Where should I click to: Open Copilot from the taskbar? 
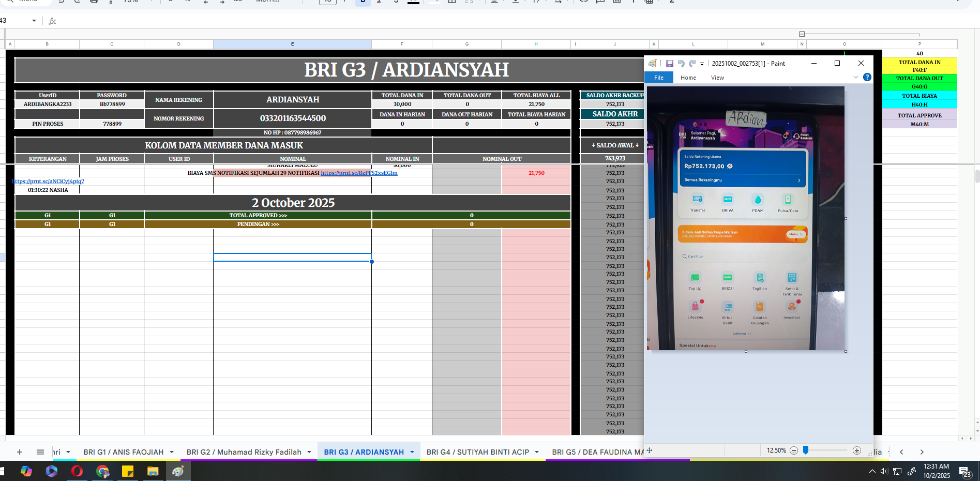pos(26,471)
